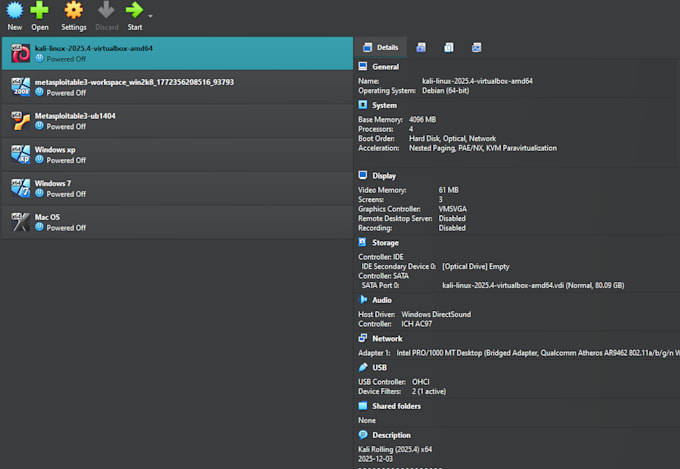Select the Metasploitable3-ub1404 name text

click(75, 116)
